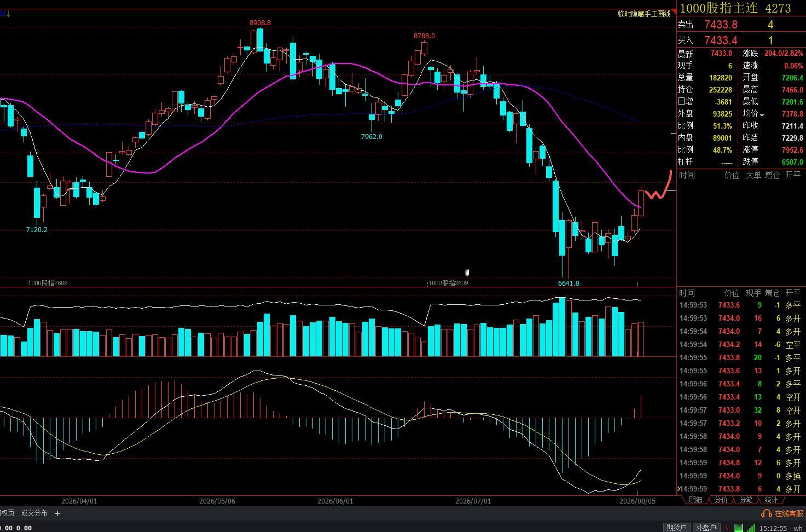
Task: Toggle 临时隐藏手工画线 to hide drawings
Action: click(644, 14)
